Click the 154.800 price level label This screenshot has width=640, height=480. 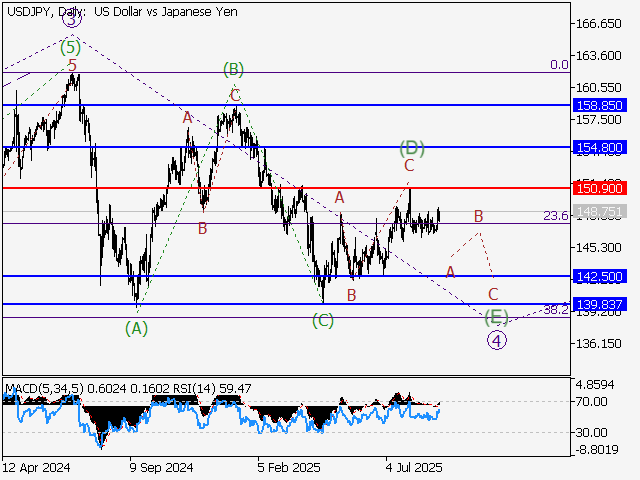click(x=600, y=147)
